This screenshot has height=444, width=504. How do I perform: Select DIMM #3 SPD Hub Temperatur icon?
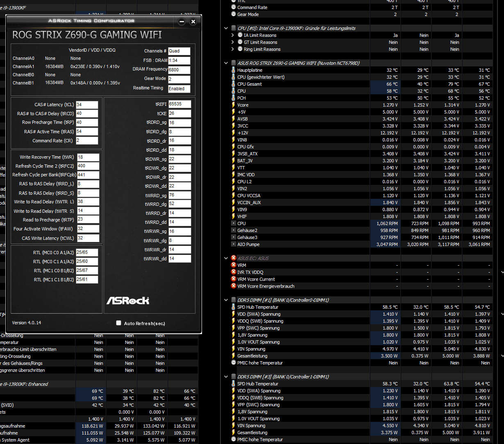pos(234,384)
